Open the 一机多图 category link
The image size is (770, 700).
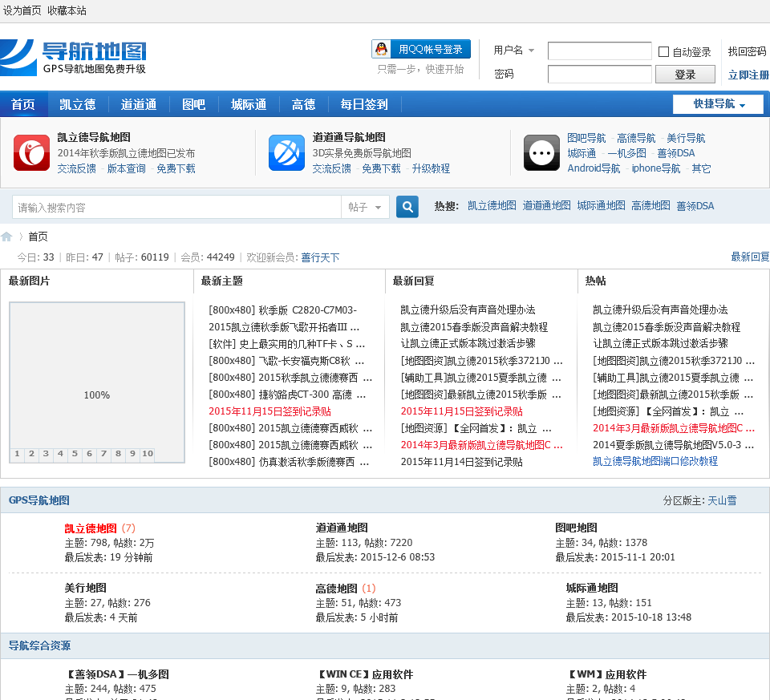point(626,153)
